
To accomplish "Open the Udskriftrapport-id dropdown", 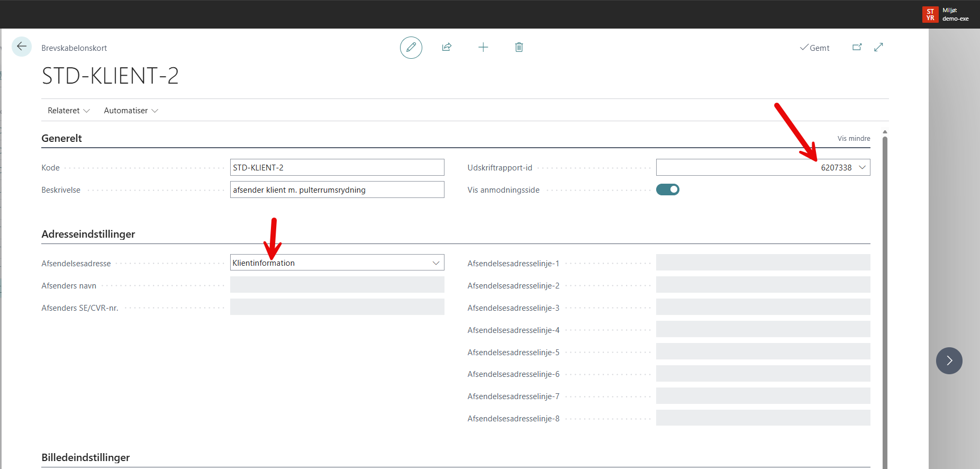I will [862, 167].
